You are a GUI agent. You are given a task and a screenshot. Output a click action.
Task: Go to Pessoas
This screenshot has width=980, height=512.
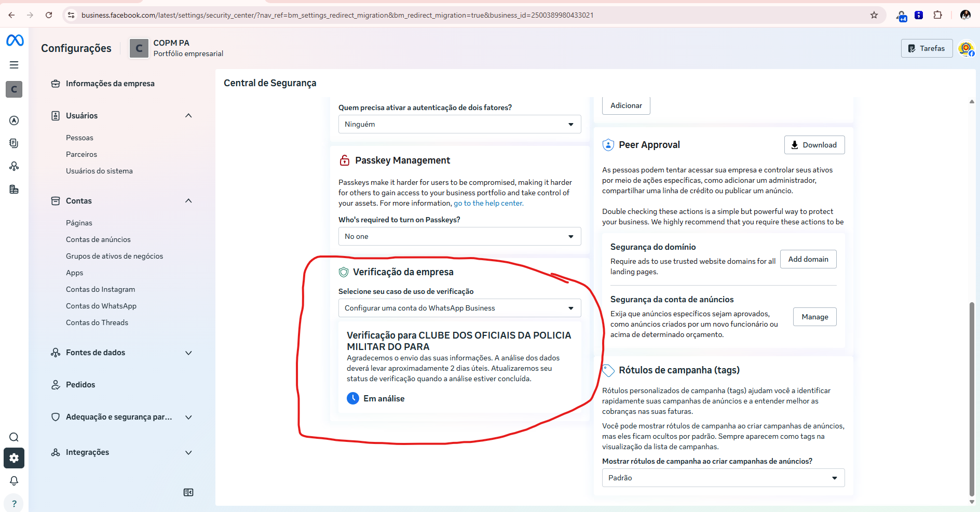[x=79, y=138]
